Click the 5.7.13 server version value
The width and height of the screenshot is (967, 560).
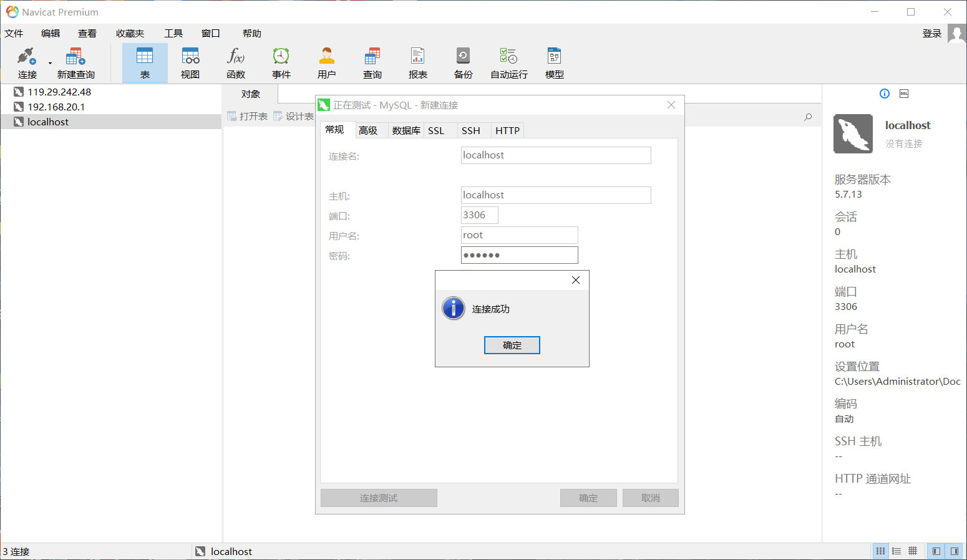pos(848,194)
